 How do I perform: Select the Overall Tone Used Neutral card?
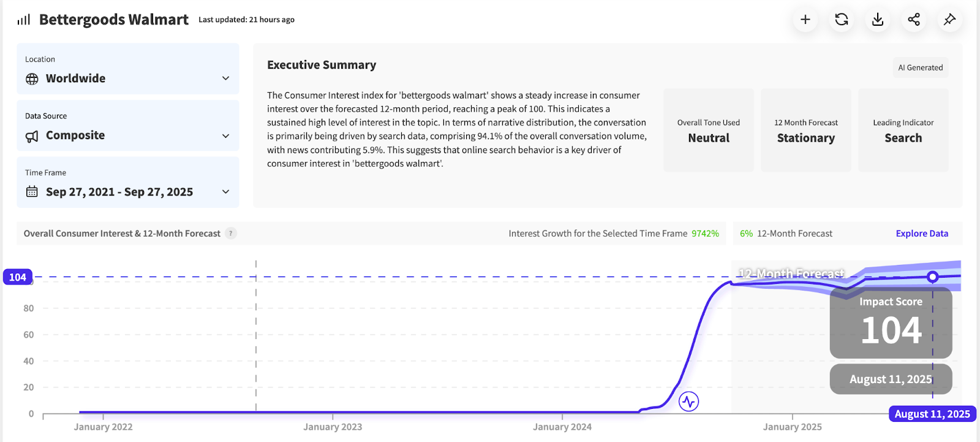709,130
